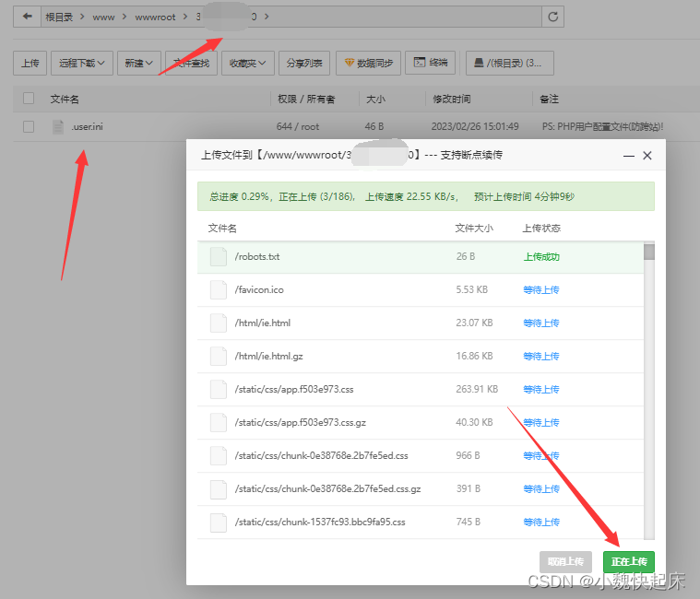Expand the last breadcrumb chevron
700x599 pixels.
pyautogui.click(x=267, y=17)
